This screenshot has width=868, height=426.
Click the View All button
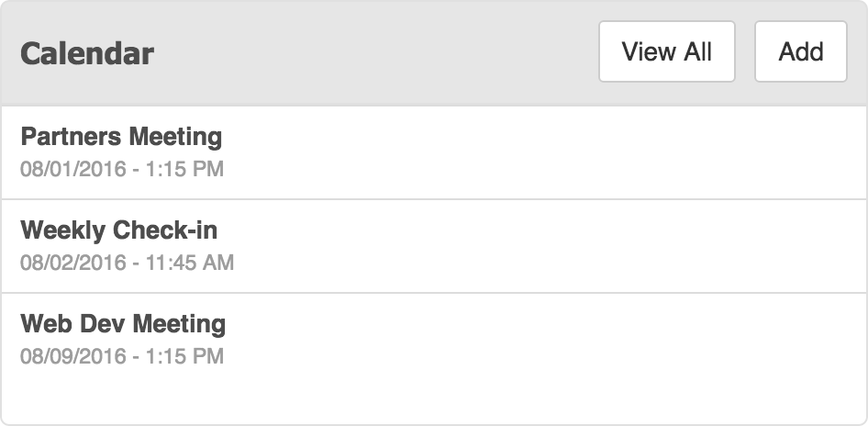[667, 52]
